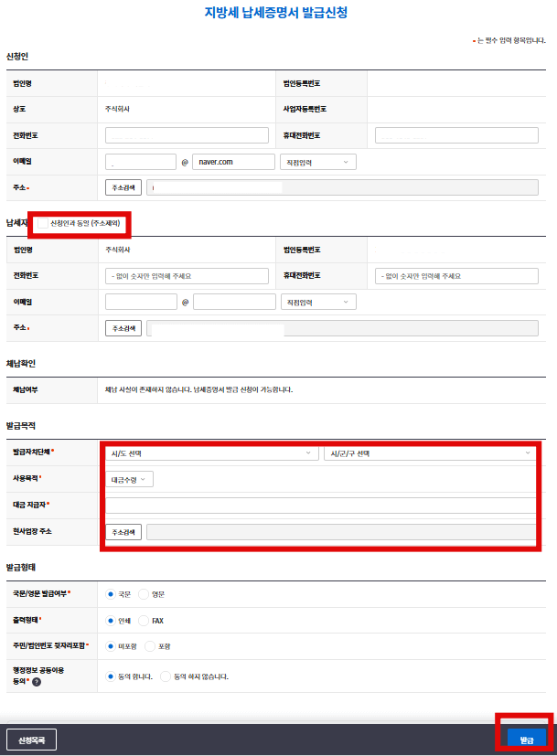Open applicant email domain 직접입력 dropdown
The width and height of the screenshot is (557, 756).
point(318,162)
